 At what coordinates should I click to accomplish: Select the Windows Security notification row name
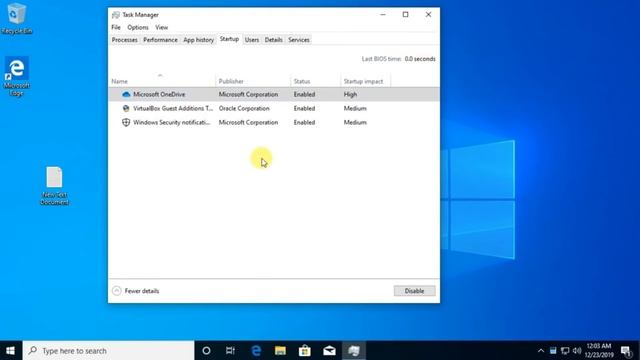(172, 122)
